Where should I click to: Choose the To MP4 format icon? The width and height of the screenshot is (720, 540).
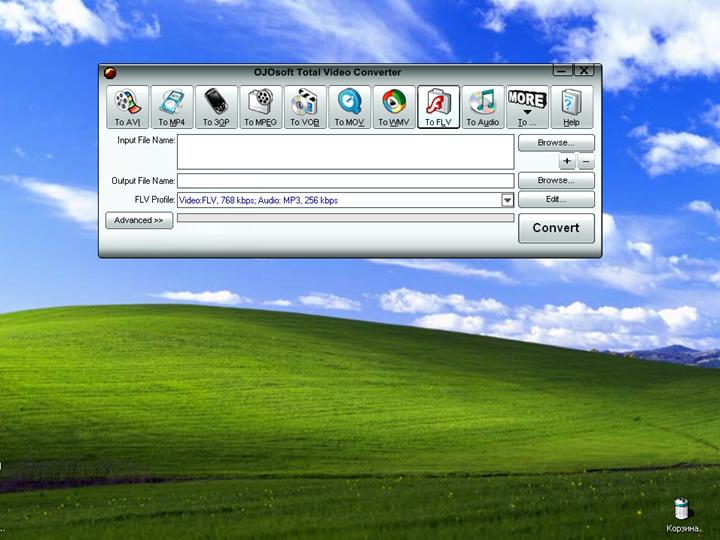[x=172, y=107]
